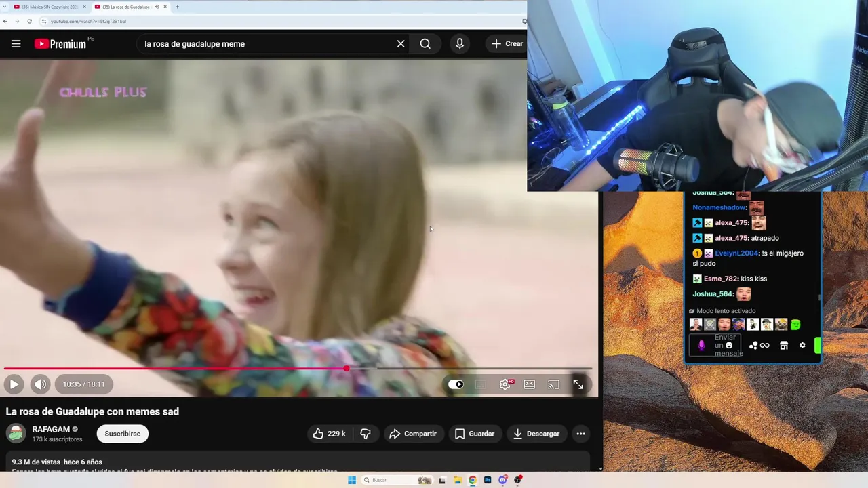This screenshot has height=488, width=868.
Task: Toggle the autoplay switch
Action: click(x=456, y=384)
